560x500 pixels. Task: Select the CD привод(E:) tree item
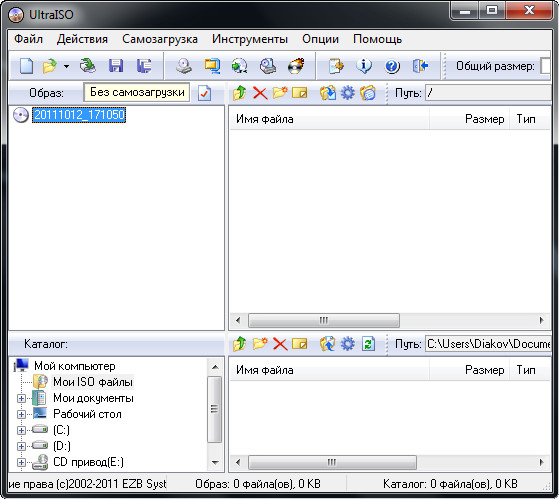coord(88,462)
